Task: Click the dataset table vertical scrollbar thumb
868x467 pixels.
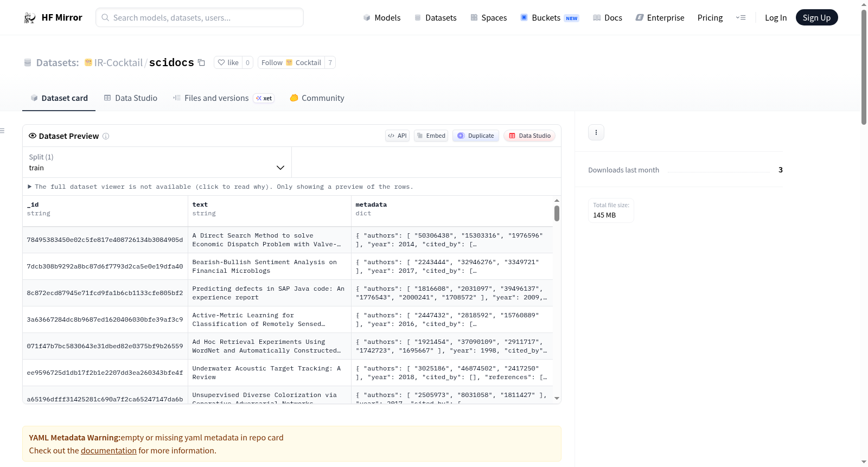Action: (557, 214)
